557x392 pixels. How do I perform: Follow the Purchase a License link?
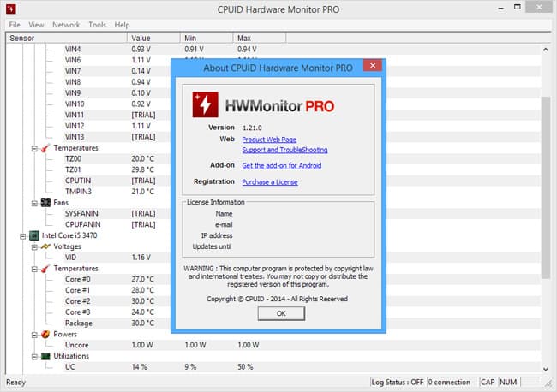click(270, 181)
